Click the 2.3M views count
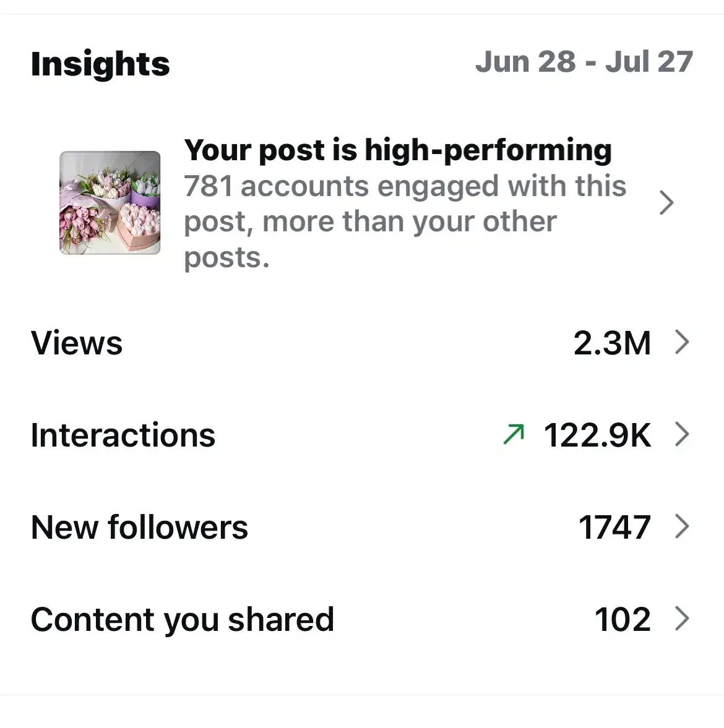The height and width of the screenshot is (728, 724). 612,343
